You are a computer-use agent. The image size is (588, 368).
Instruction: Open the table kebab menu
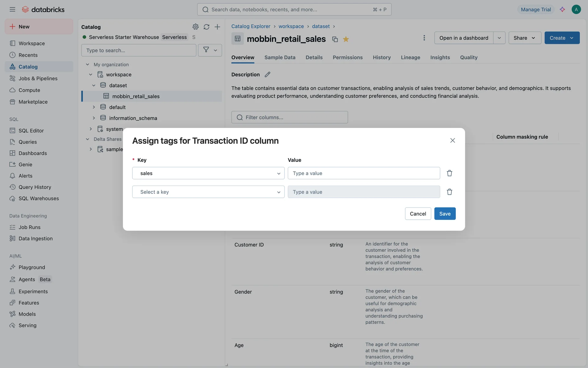(424, 38)
